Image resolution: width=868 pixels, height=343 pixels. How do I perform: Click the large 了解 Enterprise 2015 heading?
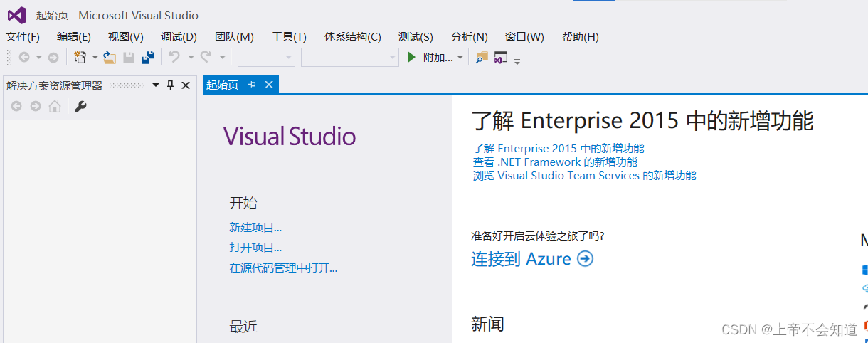point(642,120)
